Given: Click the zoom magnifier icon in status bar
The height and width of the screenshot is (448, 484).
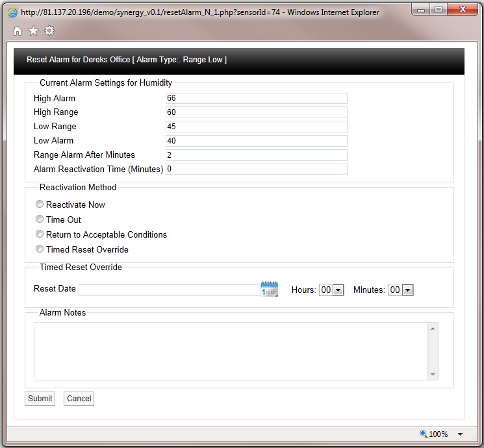Looking at the screenshot, I should pyautogui.click(x=424, y=434).
